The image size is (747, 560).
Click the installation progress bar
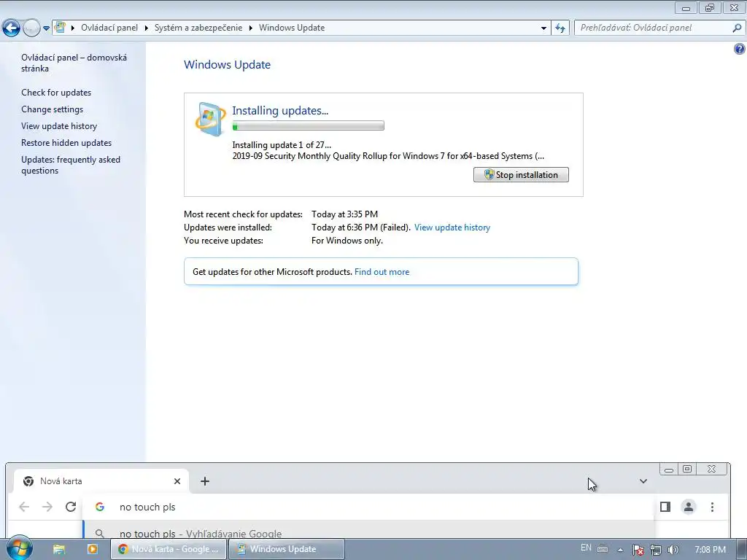(x=309, y=125)
